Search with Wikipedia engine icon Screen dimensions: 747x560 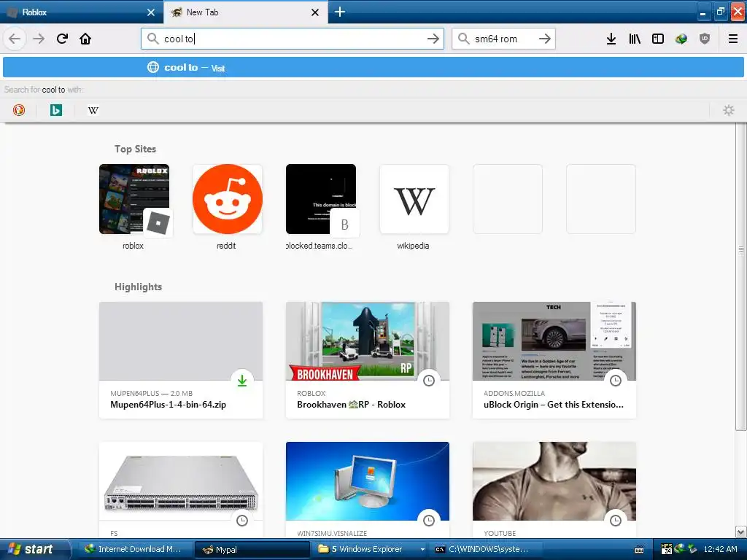[x=93, y=110]
